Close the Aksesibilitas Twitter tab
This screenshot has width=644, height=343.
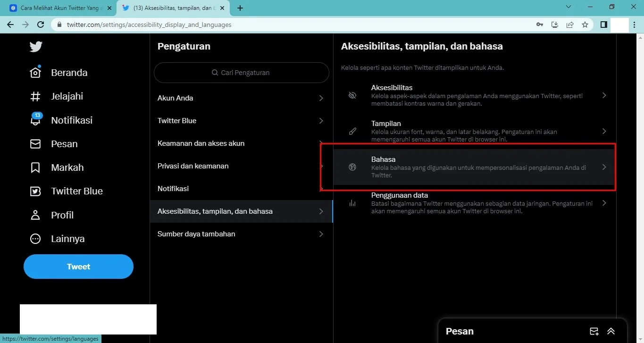222,8
